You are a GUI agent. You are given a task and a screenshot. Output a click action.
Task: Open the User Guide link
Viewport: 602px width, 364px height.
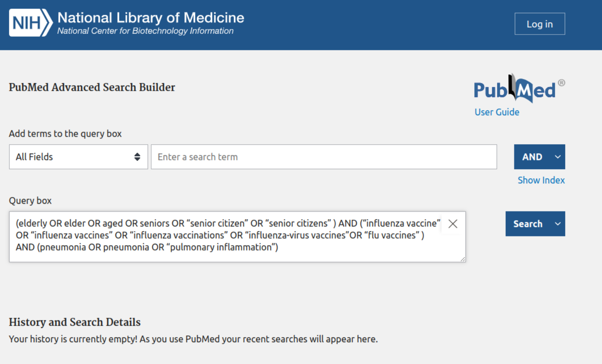pyautogui.click(x=497, y=112)
